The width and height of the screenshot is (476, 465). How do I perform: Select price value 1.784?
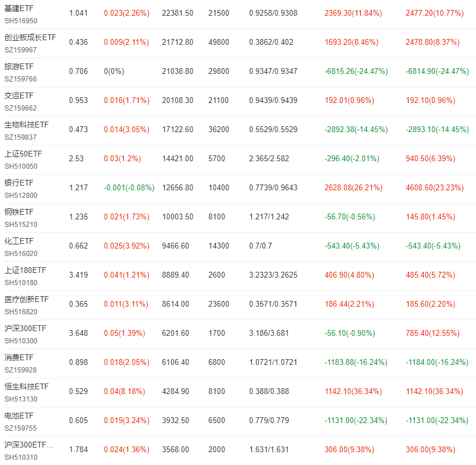79,449
